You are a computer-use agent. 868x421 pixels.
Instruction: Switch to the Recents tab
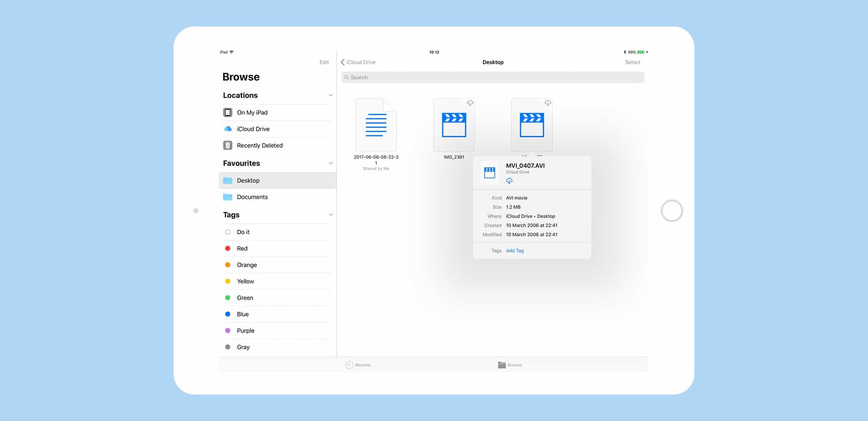pyautogui.click(x=358, y=365)
